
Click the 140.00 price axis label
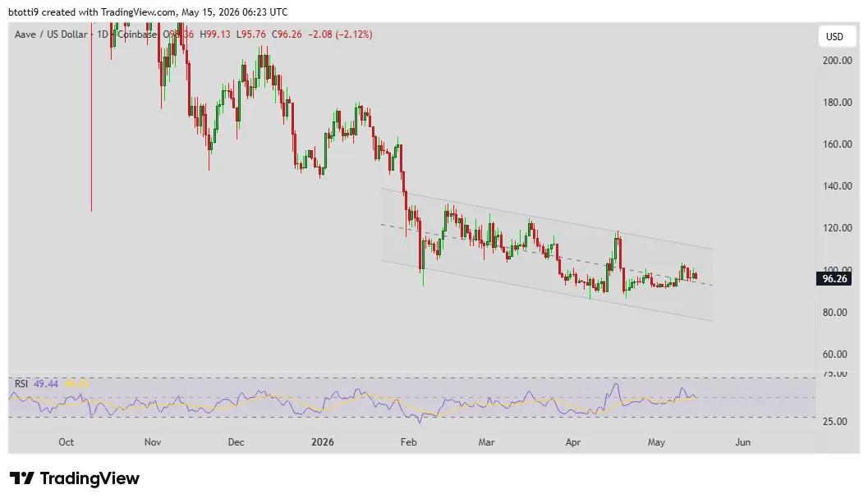[x=837, y=186]
